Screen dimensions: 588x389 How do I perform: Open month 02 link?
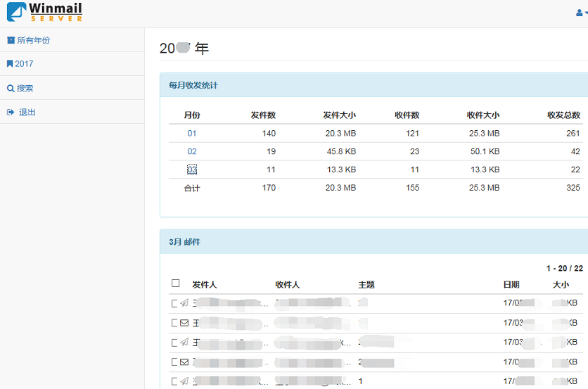pos(191,151)
